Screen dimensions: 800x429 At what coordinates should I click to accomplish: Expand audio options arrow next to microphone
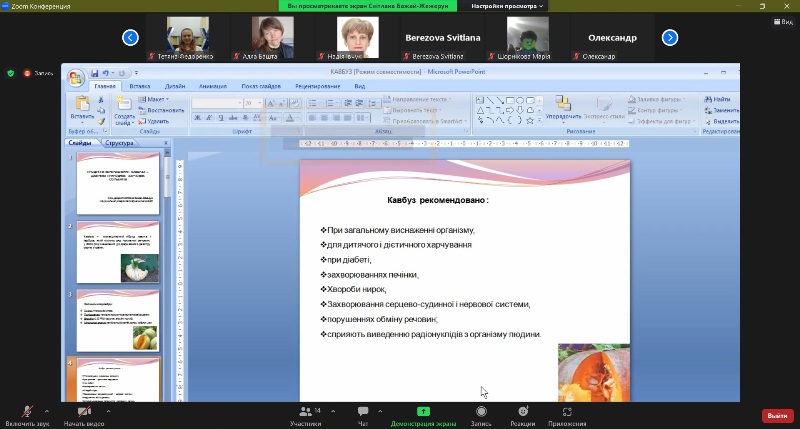click(x=49, y=409)
